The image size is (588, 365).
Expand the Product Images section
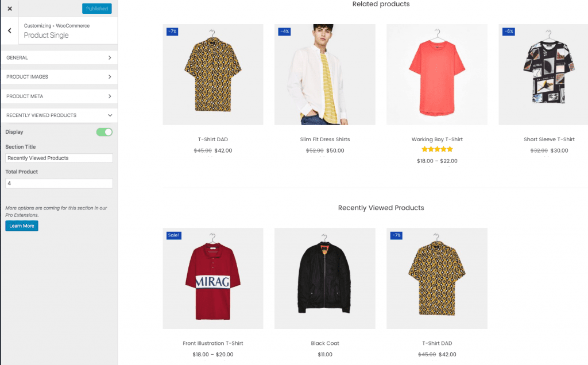[x=59, y=77]
